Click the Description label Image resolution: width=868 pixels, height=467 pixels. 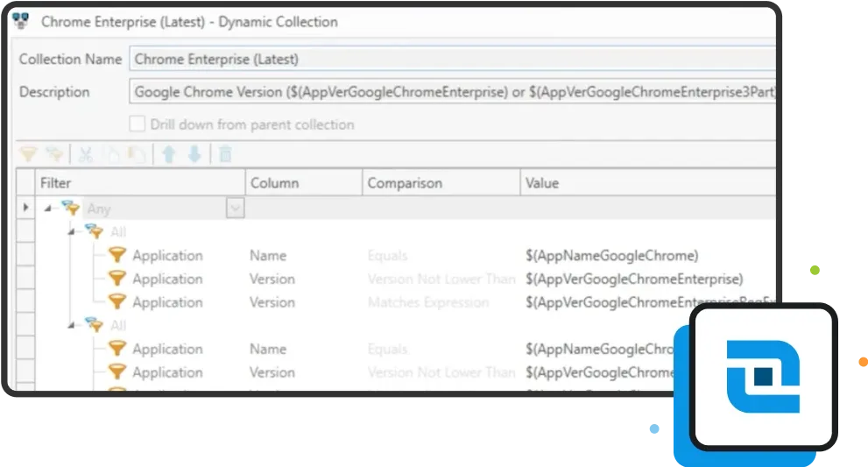[54, 91]
